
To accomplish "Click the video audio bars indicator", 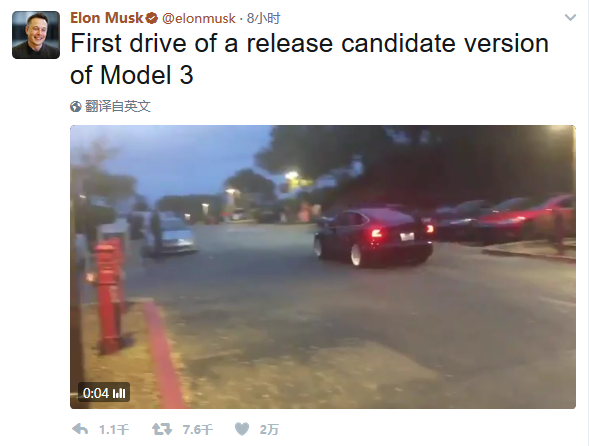I will click(x=119, y=393).
